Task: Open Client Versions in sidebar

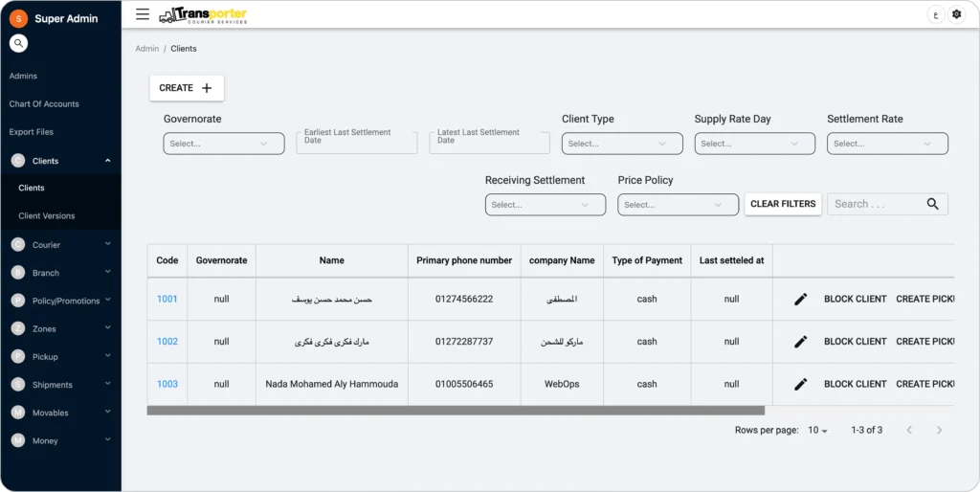Action: click(47, 216)
